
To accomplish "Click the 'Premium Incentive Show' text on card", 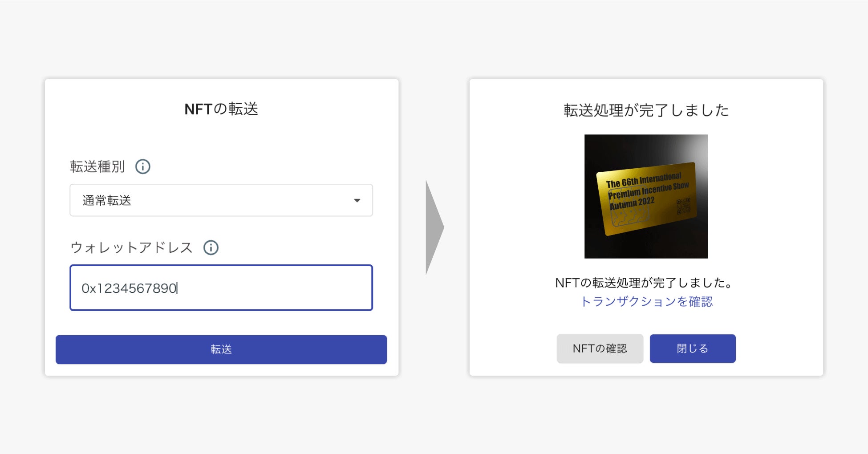I will [x=648, y=191].
